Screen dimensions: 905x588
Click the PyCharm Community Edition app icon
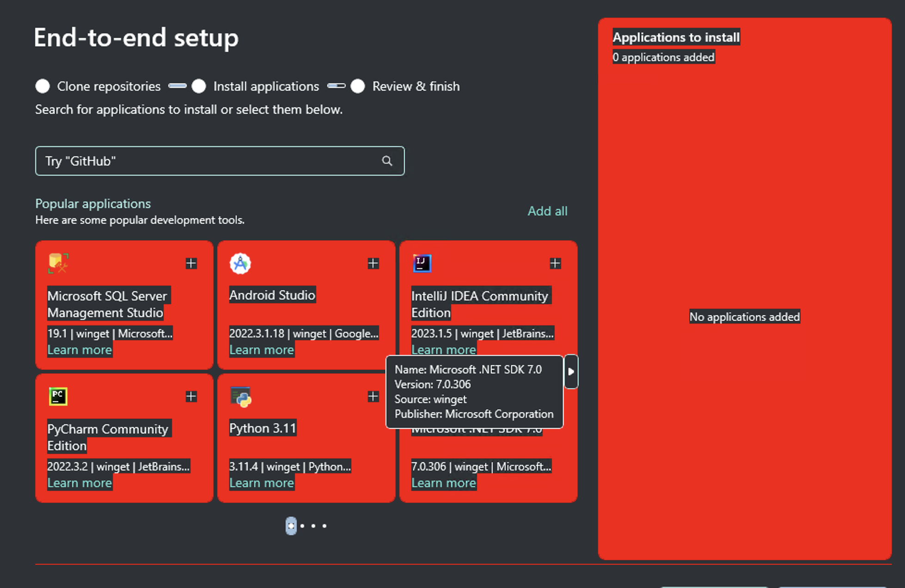(57, 396)
